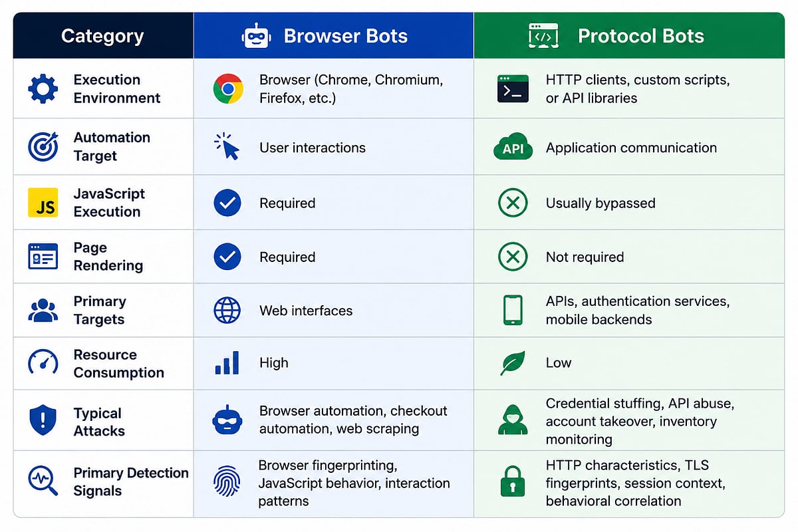
Task: Click the 'Web interfaces' text
Action: [x=306, y=311]
